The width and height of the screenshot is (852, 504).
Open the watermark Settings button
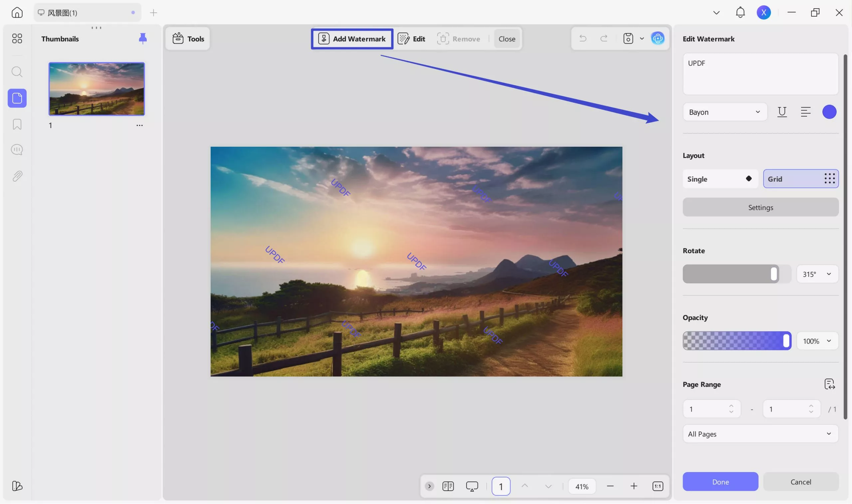click(760, 207)
